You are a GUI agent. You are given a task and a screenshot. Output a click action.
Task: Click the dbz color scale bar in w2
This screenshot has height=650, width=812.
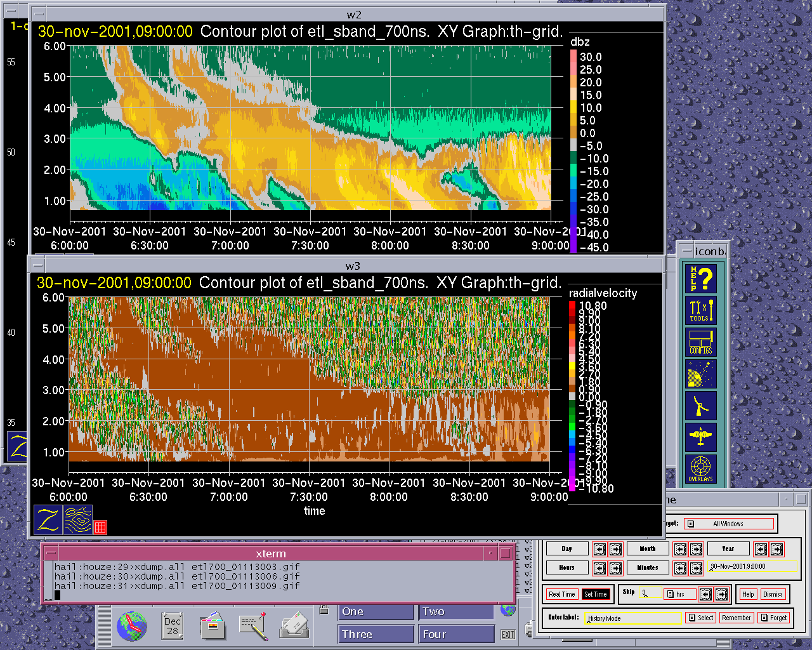click(573, 151)
